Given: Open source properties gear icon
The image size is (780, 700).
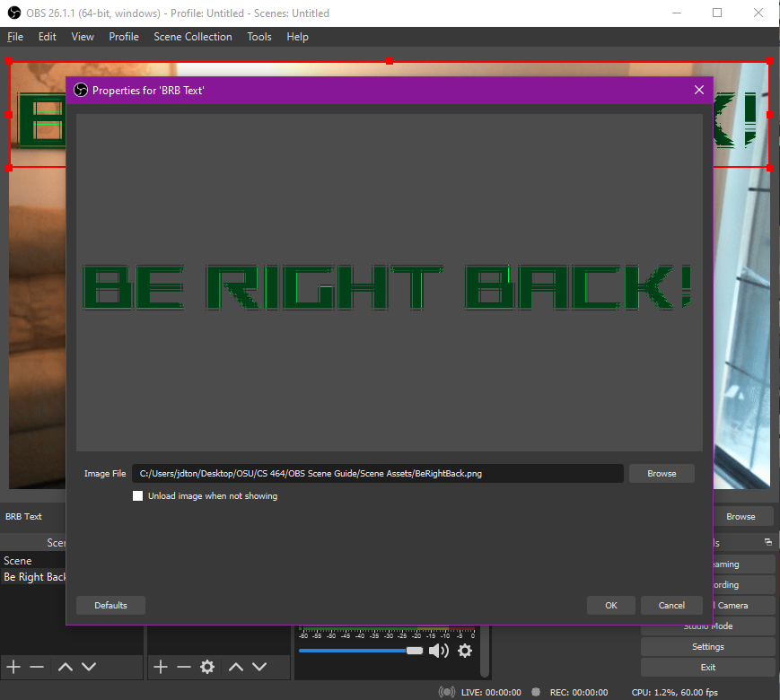Looking at the screenshot, I should [207, 667].
